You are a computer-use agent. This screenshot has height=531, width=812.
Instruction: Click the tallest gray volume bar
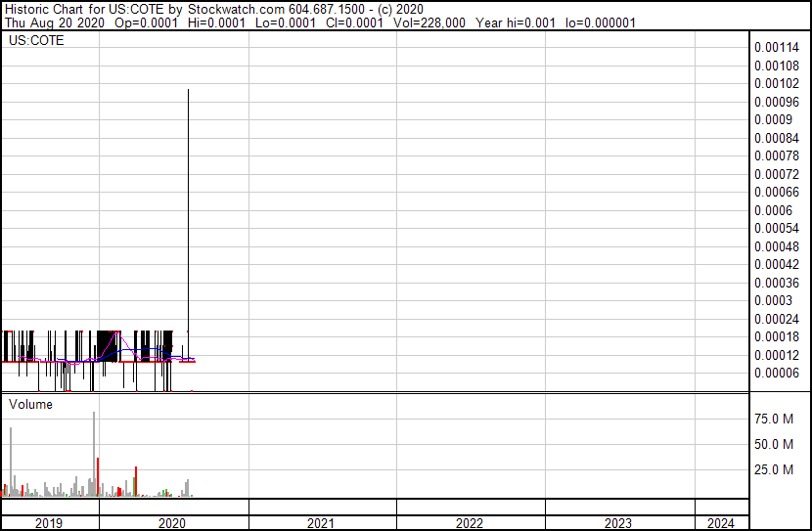click(94, 450)
